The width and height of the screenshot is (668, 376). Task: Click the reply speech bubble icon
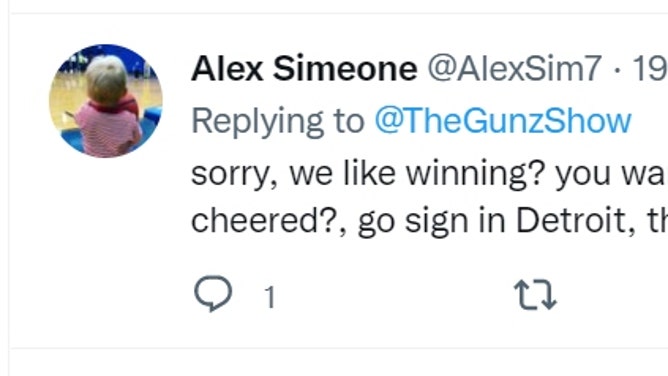[x=213, y=294]
